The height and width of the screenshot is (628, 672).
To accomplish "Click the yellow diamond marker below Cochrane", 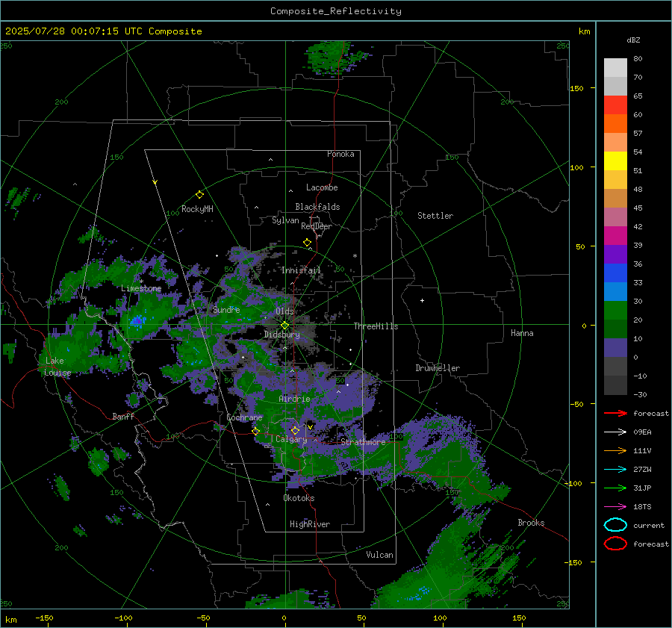I will point(256,431).
